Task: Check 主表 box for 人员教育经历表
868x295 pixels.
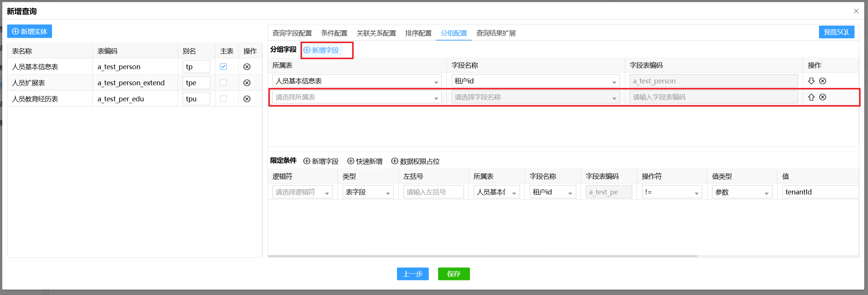Action: (x=223, y=99)
